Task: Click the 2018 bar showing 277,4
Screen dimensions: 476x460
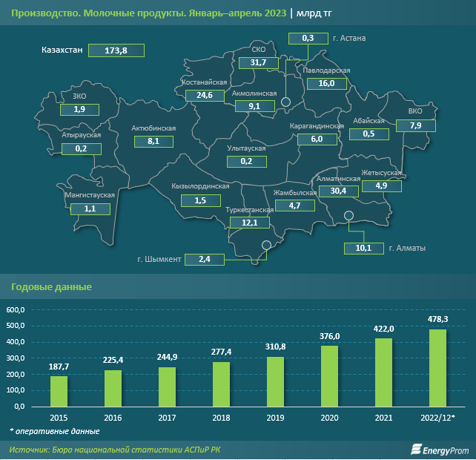Action: pyautogui.click(x=221, y=384)
